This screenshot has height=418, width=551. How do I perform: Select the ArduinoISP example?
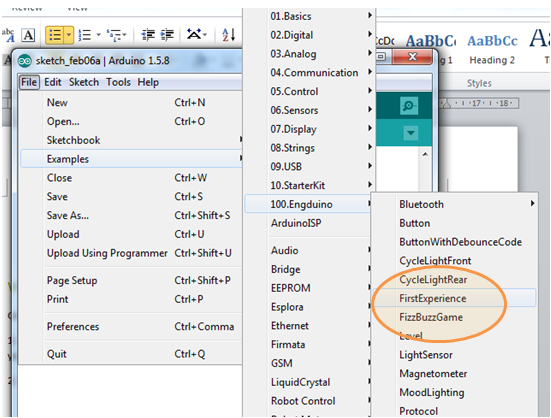pos(309,223)
